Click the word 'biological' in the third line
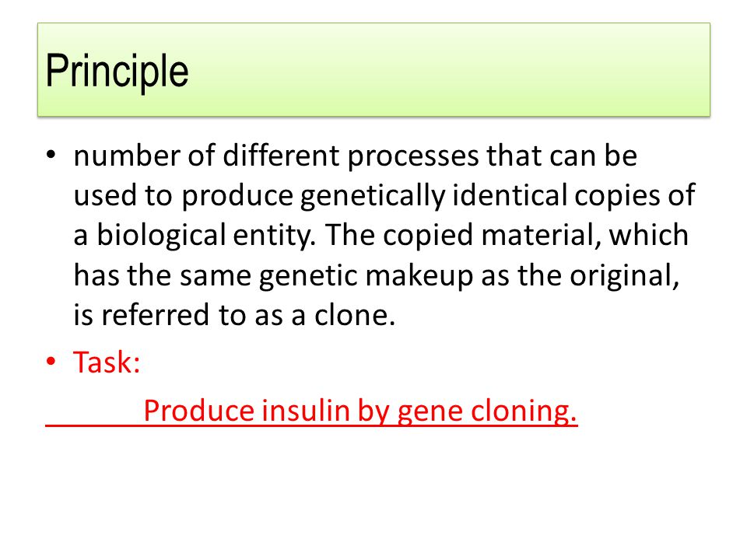 [x=162, y=235]
